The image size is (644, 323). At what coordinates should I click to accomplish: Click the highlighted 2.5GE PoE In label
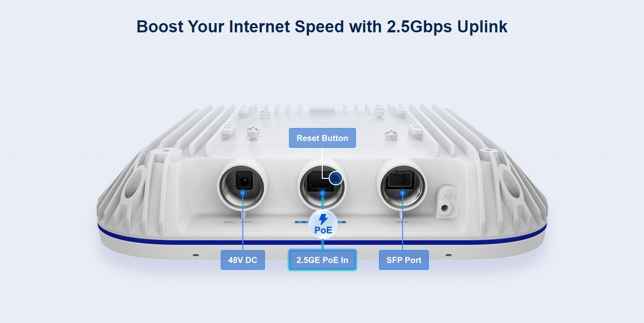tap(322, 260)
